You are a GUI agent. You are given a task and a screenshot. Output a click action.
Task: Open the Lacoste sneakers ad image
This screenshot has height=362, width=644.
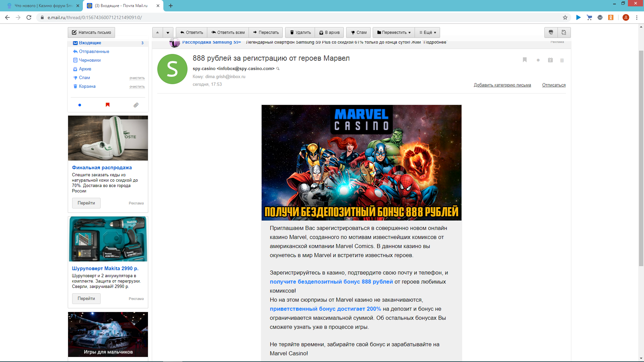(x=108, y=138)
